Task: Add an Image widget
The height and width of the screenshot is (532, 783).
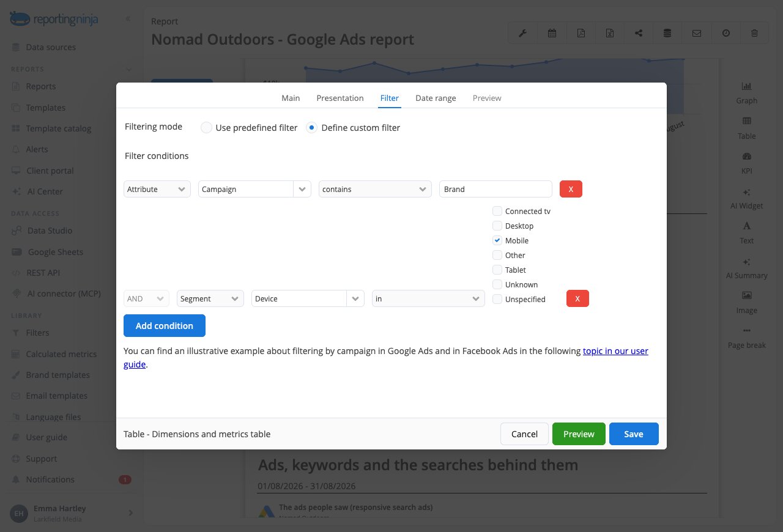Action: point(747,303)
